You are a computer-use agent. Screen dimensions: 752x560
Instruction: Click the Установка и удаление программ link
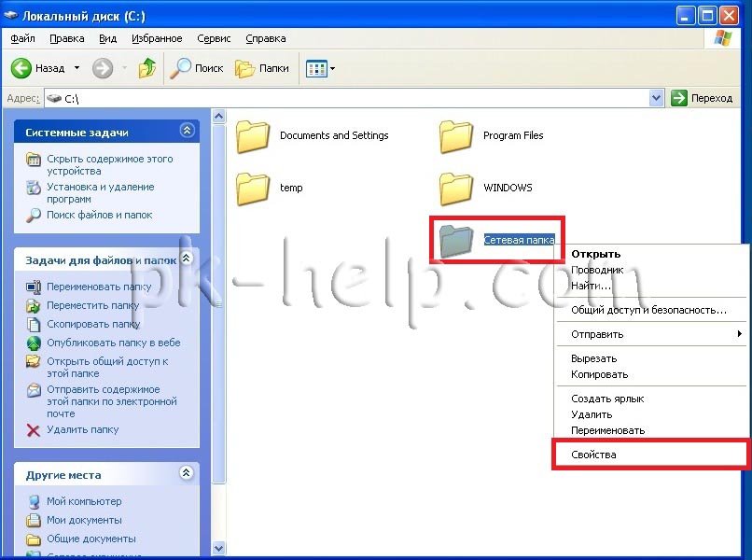101,192
